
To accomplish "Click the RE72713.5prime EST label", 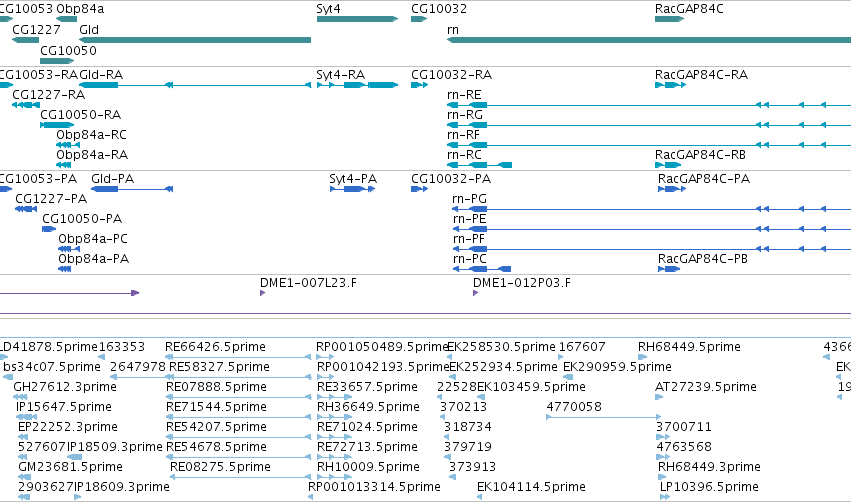I will coord(367,447).
